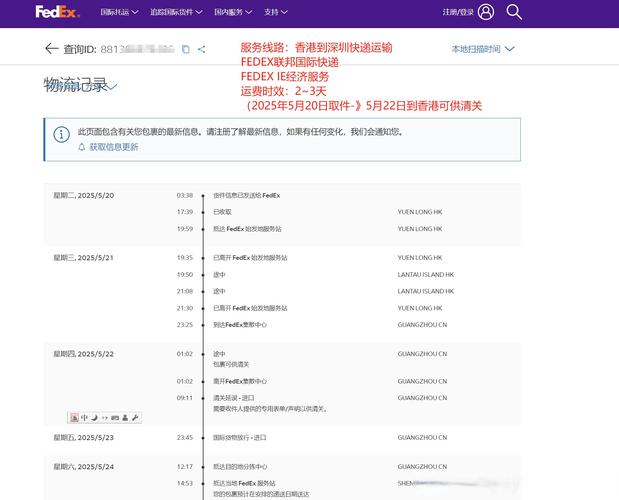Open the 本地扫描时间 dropdown
The width and height of the screenshot is (619, 500).
[x=483, y=49]
